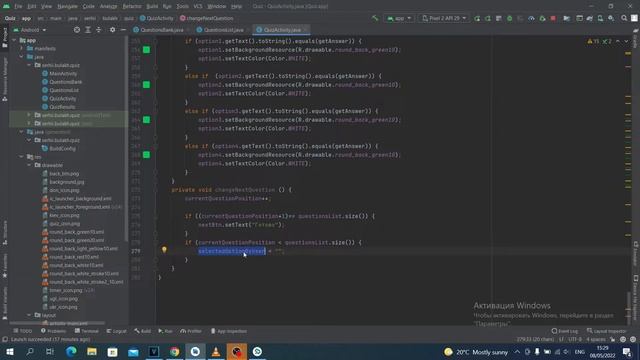Open ic_launcher_background.xml file

(x=80, y=198)
